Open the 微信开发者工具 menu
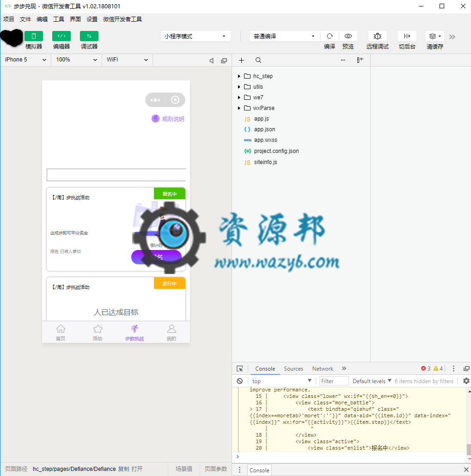 pyautogui.click(x=122, y=19)
